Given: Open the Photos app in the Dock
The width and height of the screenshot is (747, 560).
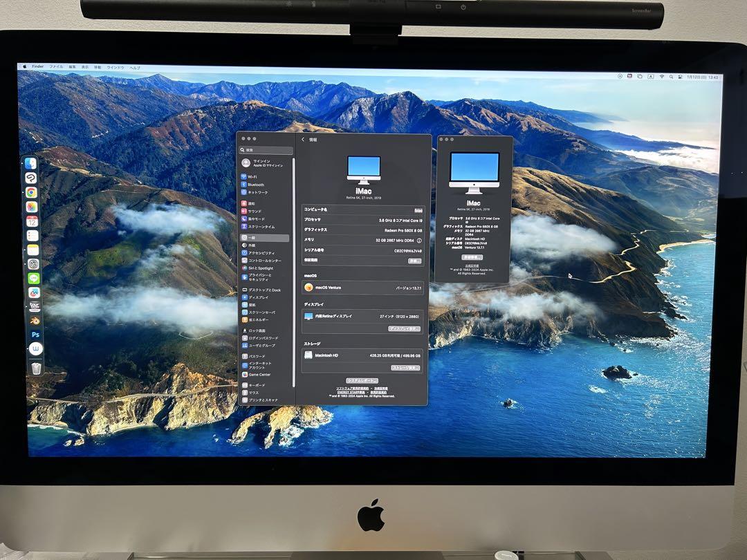Looking at the screenshot, I should (x=31, y=207).
